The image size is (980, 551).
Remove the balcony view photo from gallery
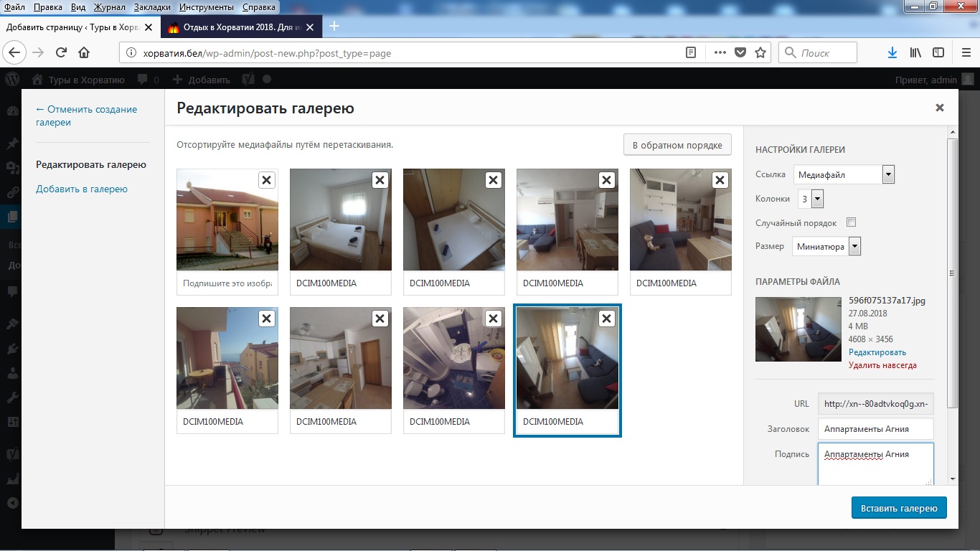coord(266,319)
